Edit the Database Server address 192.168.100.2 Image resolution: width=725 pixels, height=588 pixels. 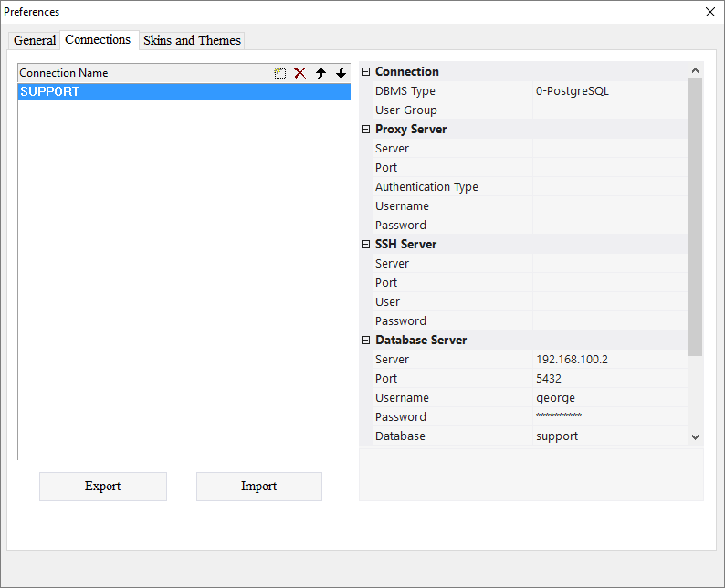click(x=609, y=360)
